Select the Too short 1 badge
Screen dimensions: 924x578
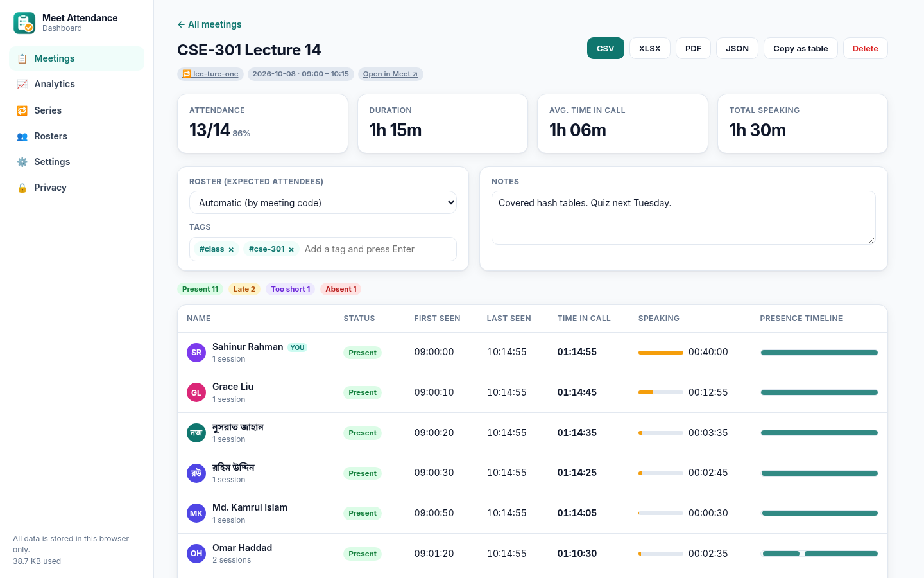click(290, 289)
